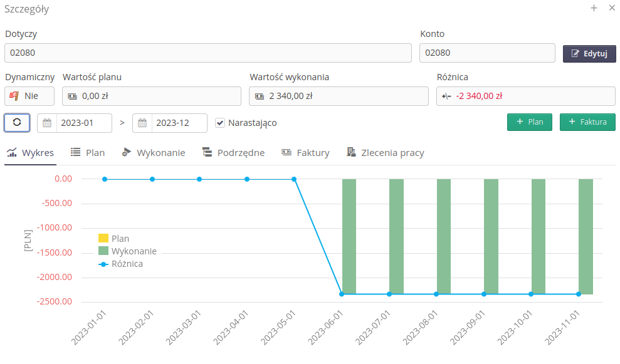
Task: Click the refresh icon button
Action: [x=17, y=122]
